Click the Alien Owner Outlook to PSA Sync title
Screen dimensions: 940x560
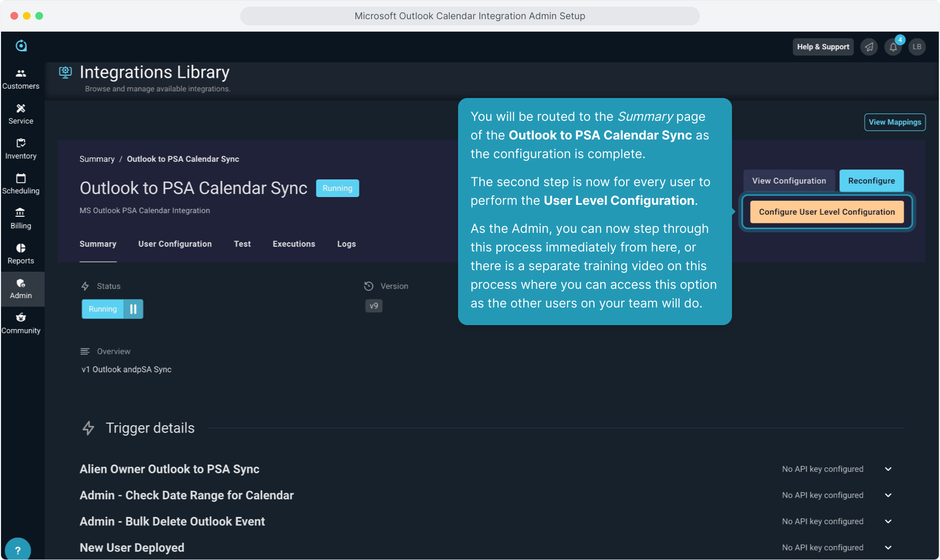(170, 469)
